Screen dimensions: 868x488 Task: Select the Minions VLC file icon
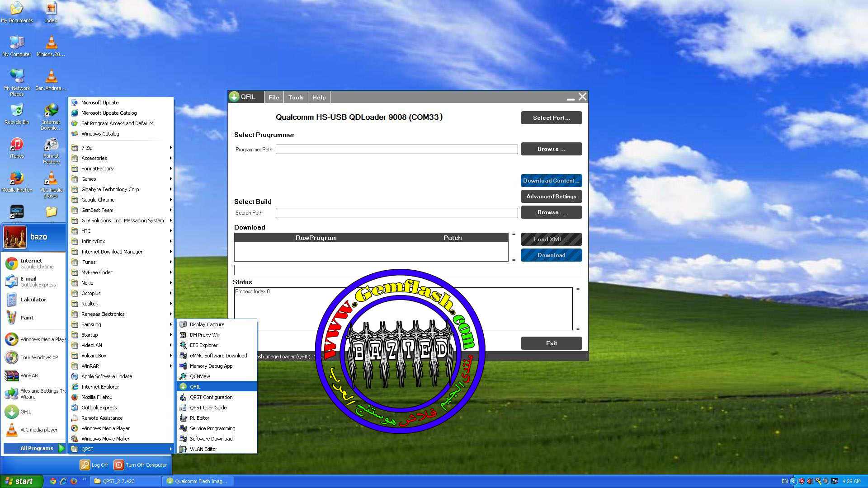coord(51,46)
